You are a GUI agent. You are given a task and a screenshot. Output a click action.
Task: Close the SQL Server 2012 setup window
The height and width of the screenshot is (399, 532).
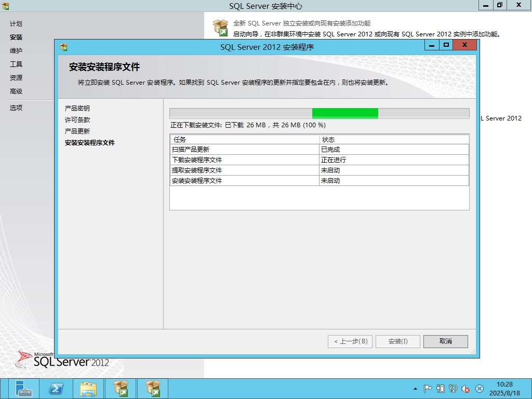465,45
